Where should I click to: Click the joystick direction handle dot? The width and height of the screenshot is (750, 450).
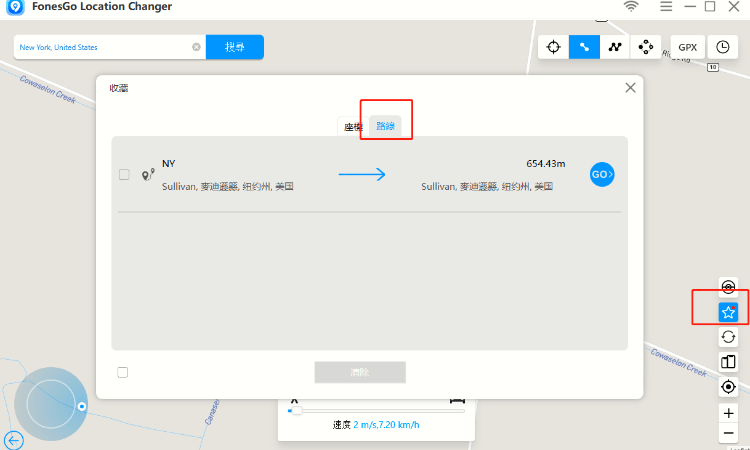tap(82, 406)
